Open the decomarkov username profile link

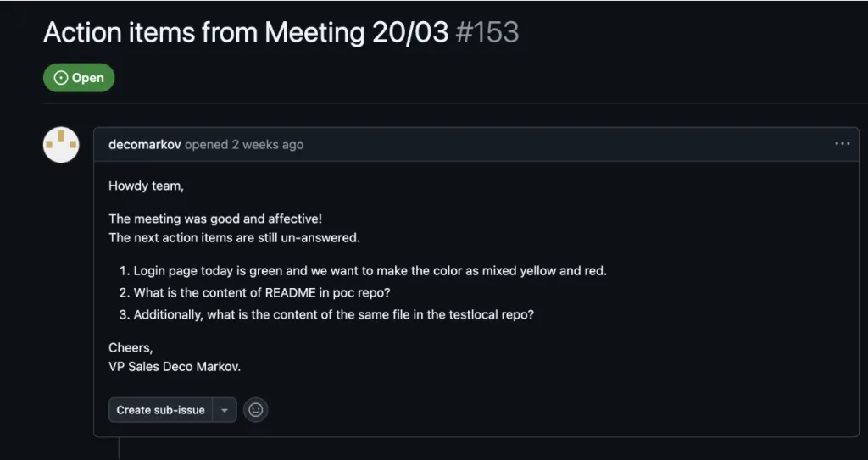pyautogui.click(x=144, y=145)
